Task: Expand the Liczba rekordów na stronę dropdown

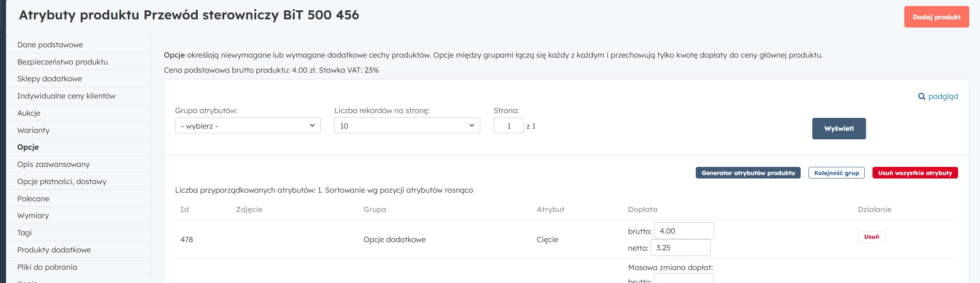Action: tap(407, 126)
